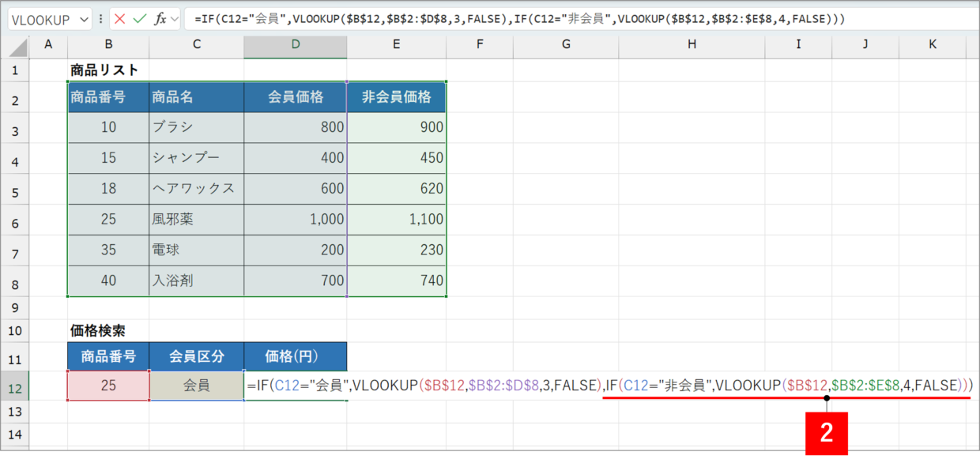980x463 pixels.
Task: Confirm the formula with the checkmark icon
Action: pyautogui.click(x=140, y=19)
